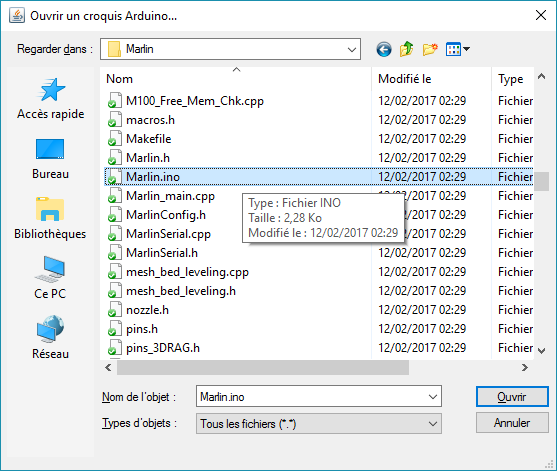The height and width of the screenshot is (471, 557).
Task: Click the date of pins.h row
Action: (x=422, y=329)
